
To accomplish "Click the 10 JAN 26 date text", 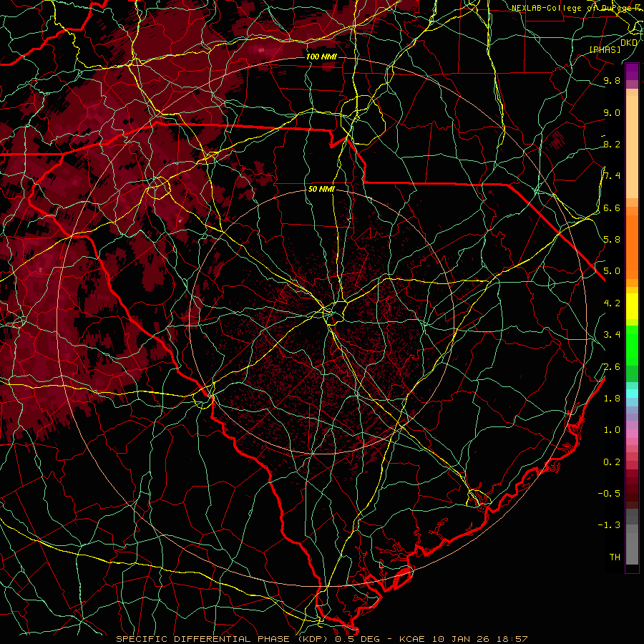I will tap(460, 639).
